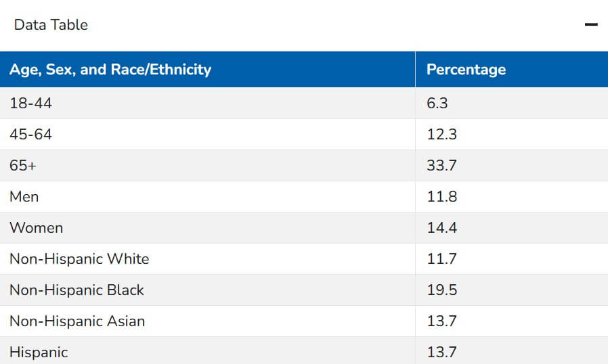Select the Non-Hispanic Black row label
This screenshot has height=364, width=608.
click(77, 290)
